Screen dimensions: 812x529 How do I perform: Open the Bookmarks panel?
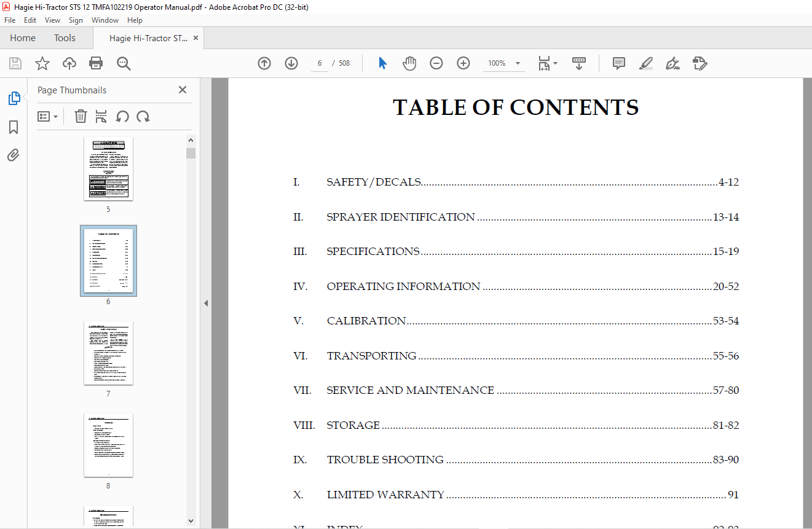14,127
